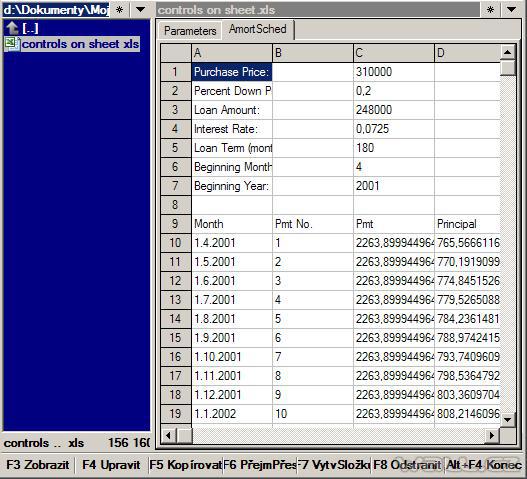Click the cell with value 0,0725
Viewport: 527px width, 479px height.
pyautogui.click(x=394, y=129)
